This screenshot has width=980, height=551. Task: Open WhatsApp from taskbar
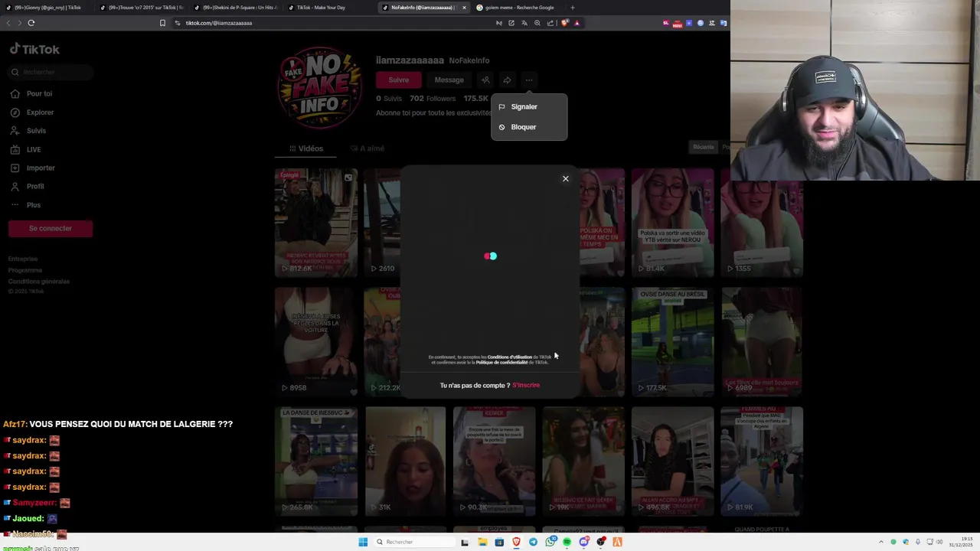(x=550, y=542)
